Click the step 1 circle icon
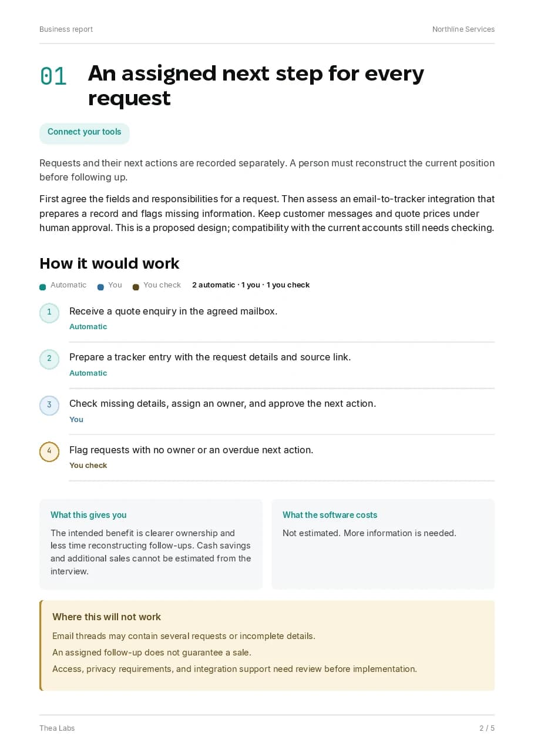The image size is (534, 756). click(x=49, y=313)
